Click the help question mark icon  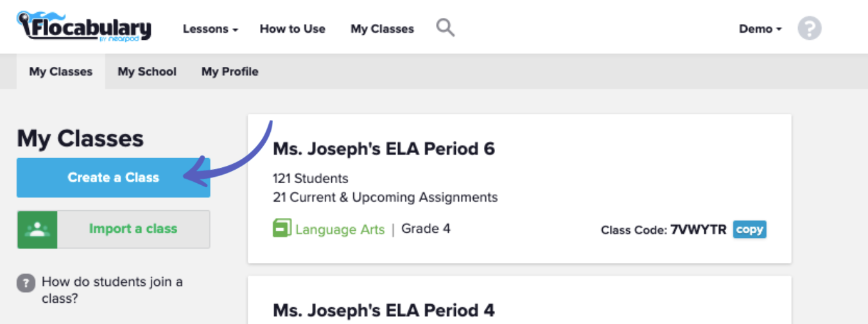(x=810, y=29)
